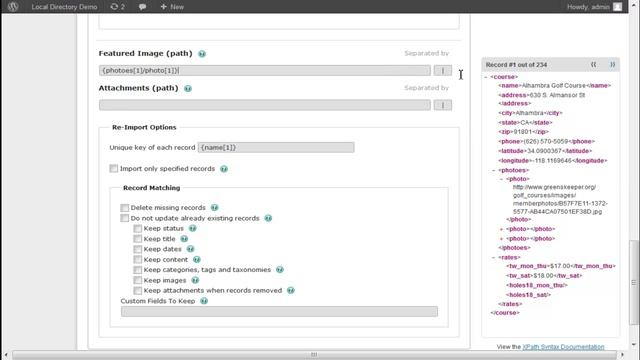640x360 pixels.
Task: Tick the Keep dates checkbox
Action: tap(138, 249)
